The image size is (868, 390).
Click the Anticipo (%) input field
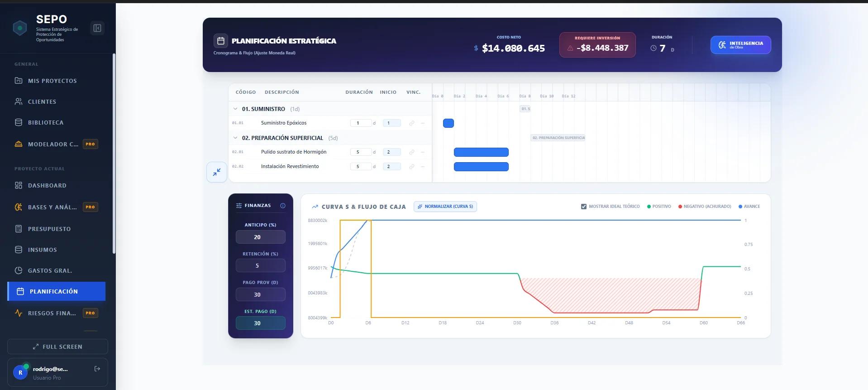[x=260, y=237]
